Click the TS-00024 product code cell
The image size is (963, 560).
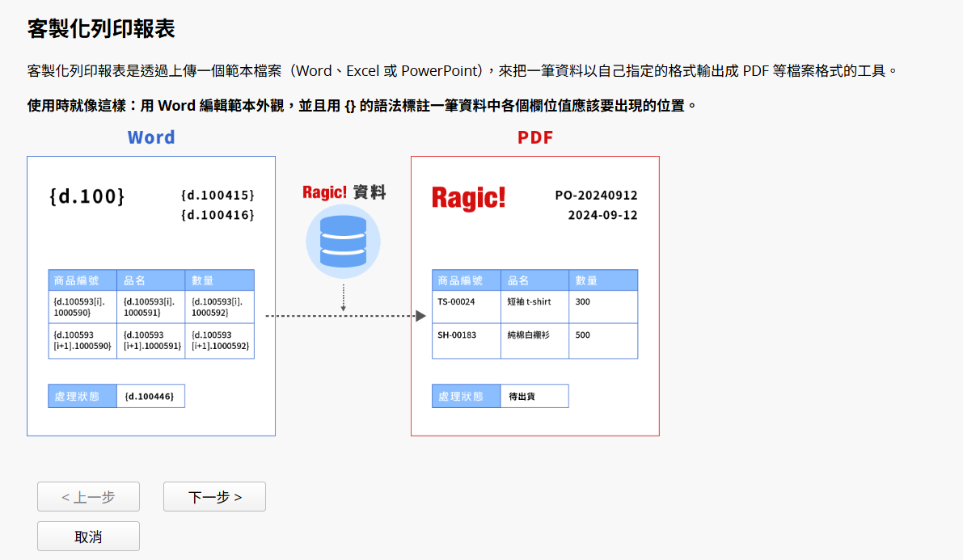tap(456, 301)
